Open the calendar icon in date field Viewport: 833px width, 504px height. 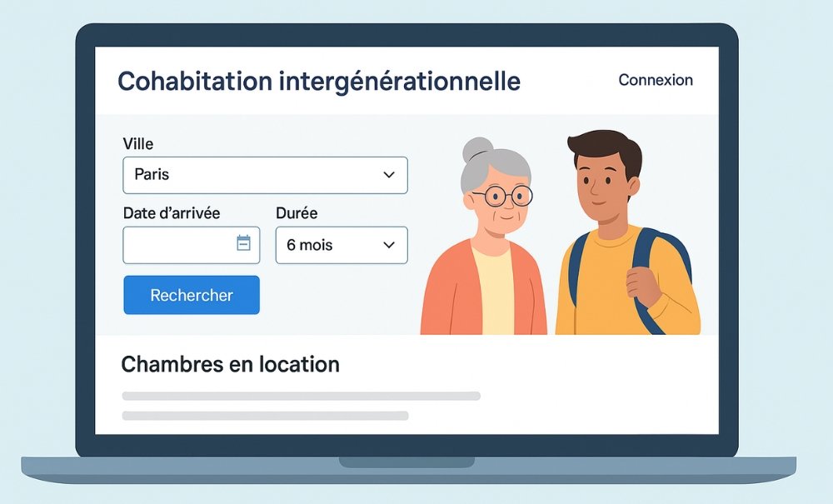click(243, 243)
